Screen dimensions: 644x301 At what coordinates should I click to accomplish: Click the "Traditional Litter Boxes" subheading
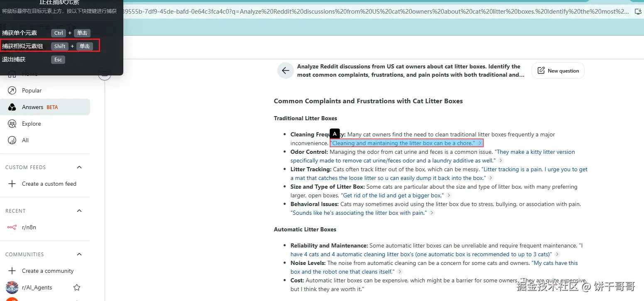point(306,118)
